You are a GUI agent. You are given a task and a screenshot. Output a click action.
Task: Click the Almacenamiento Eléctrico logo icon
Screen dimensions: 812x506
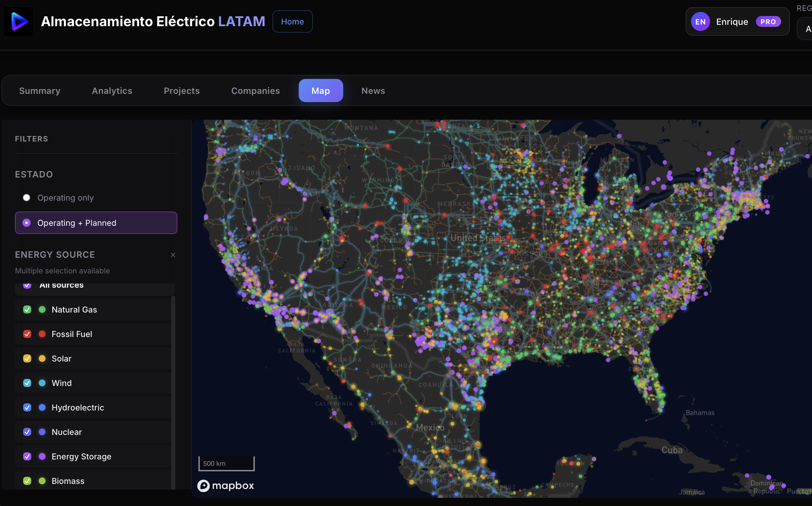point(18,21)
